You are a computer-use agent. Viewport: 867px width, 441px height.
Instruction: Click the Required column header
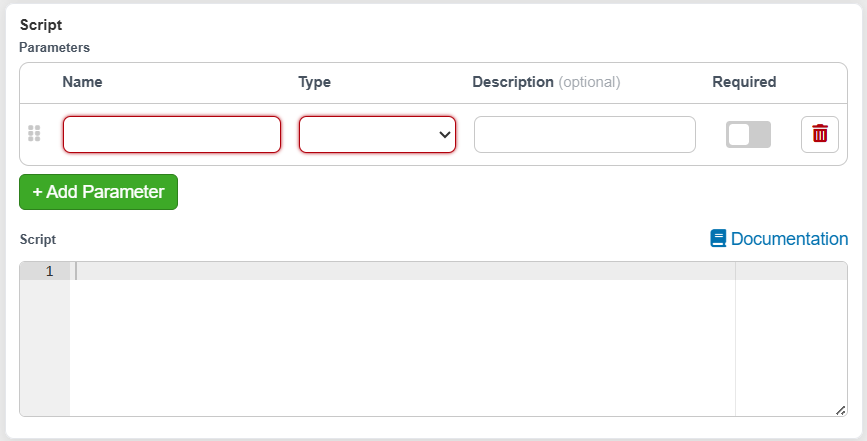(744, 82)
